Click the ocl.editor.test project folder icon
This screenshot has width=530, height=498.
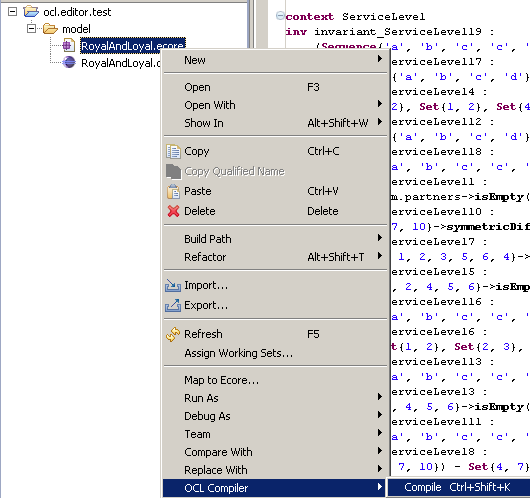point(31,11)
